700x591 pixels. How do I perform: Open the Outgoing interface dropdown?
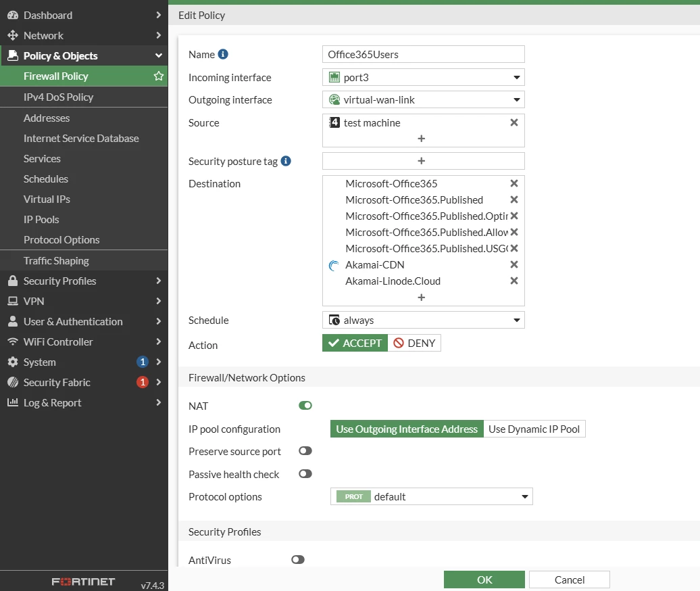423,99
